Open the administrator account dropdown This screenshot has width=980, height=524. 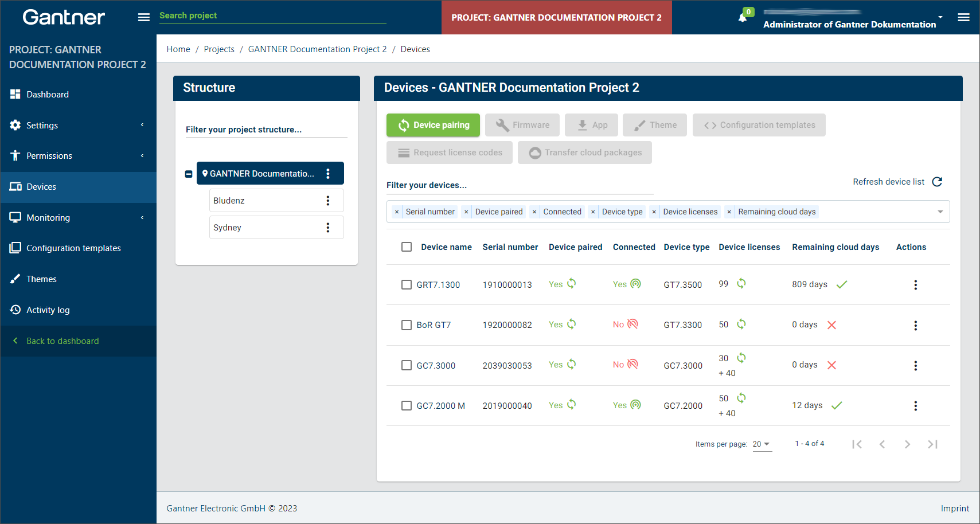click(940, 17)
